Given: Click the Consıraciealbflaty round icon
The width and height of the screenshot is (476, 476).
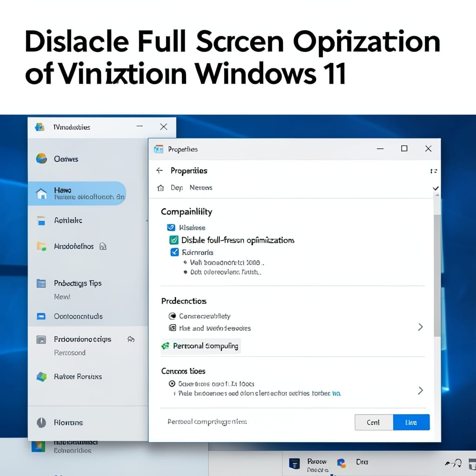Looking at the screenshot, I should coord(172,316).
